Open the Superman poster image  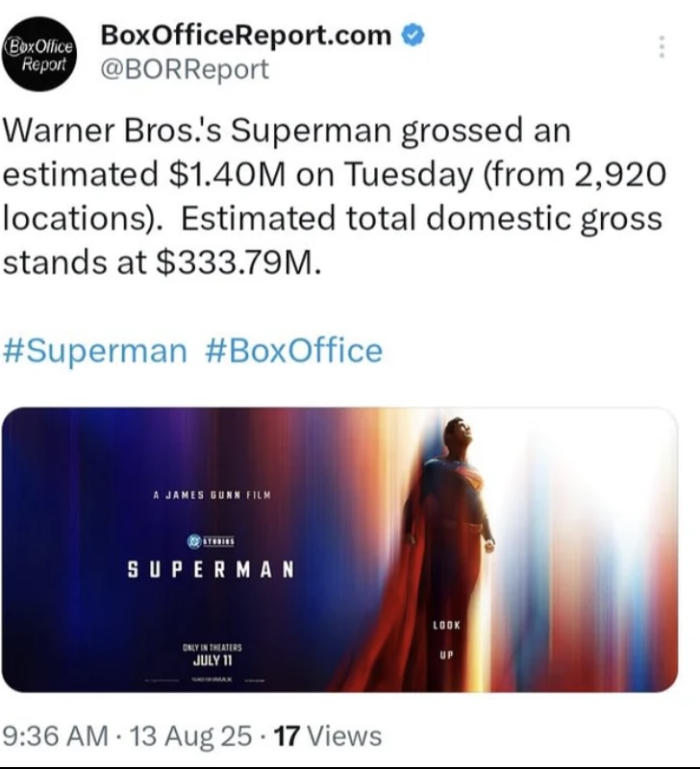(339, 550)
